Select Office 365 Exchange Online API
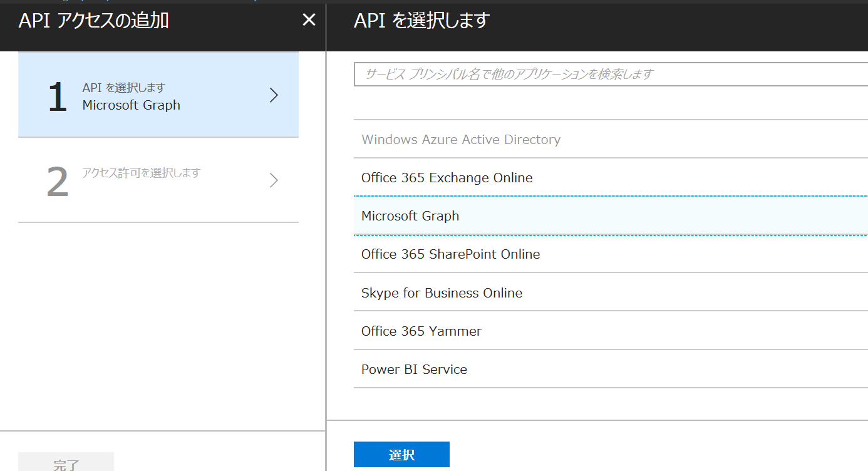 click(x=447, y=178)
